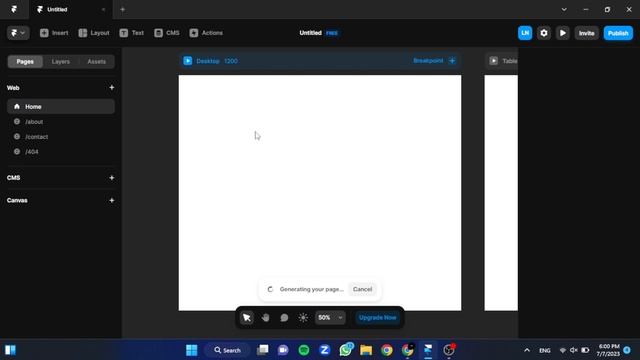Image resolution: width=640 pixels, height=360 pixels.
Task: Select the Home page
Action: pyautogui.click(x=61, y=107)
